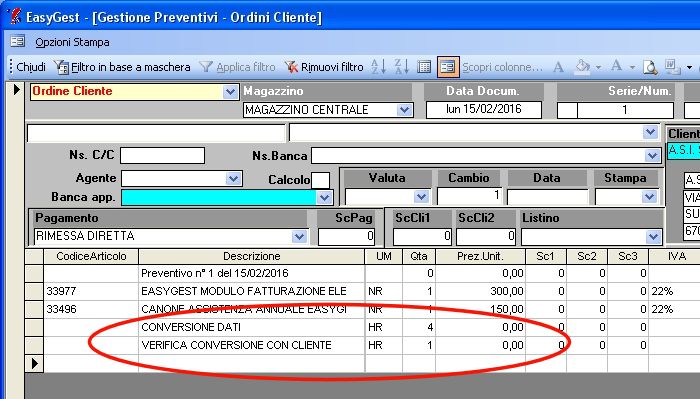Click the quantity cell showing 4
This screenshot has width=700, height=399.
[x=419, y=327]
